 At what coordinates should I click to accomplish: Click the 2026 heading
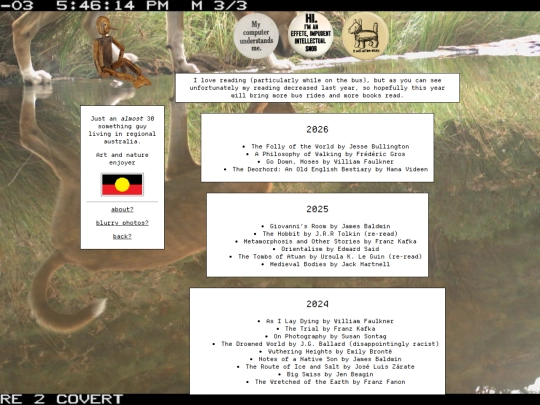click(317, 129)
